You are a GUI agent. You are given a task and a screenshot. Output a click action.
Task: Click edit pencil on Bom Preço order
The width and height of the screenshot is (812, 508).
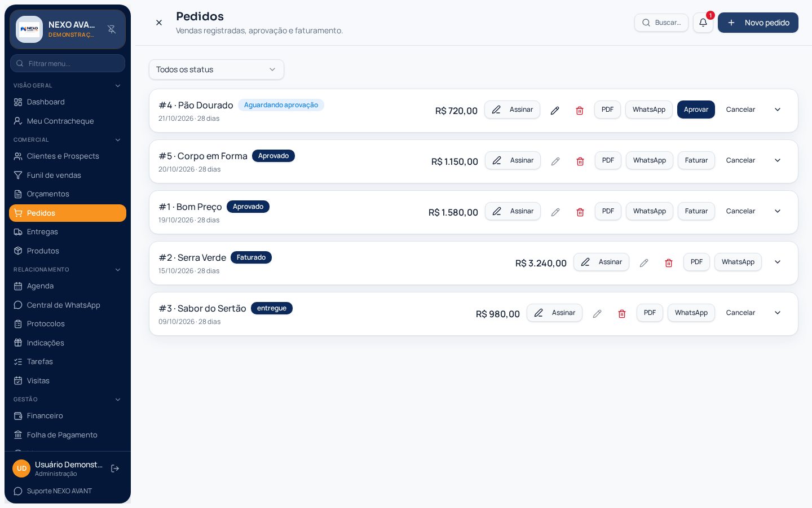tap(555, 212)
